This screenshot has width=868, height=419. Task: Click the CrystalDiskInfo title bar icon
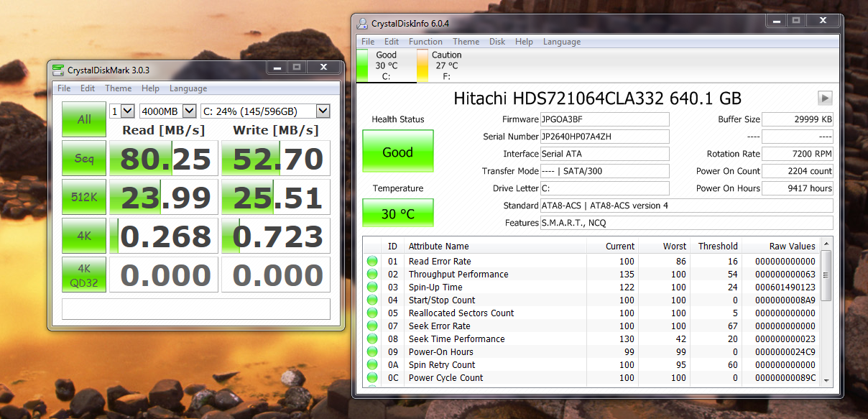(363, 24)
